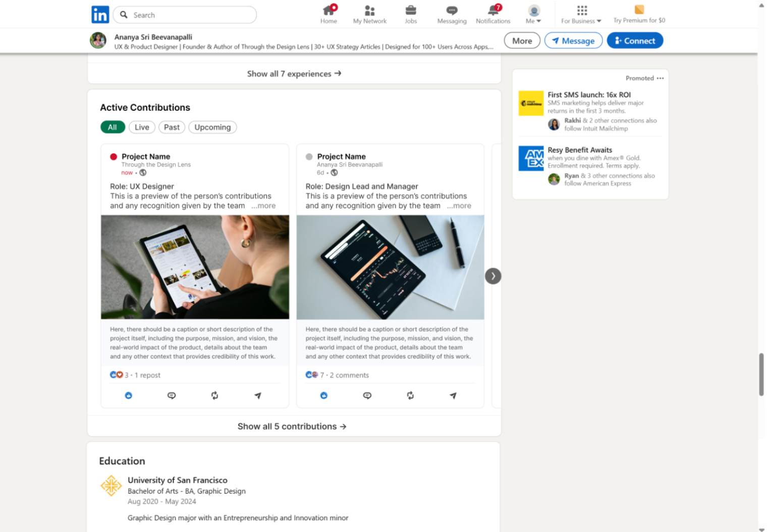Select the Upcoming contributions filter

212,127
